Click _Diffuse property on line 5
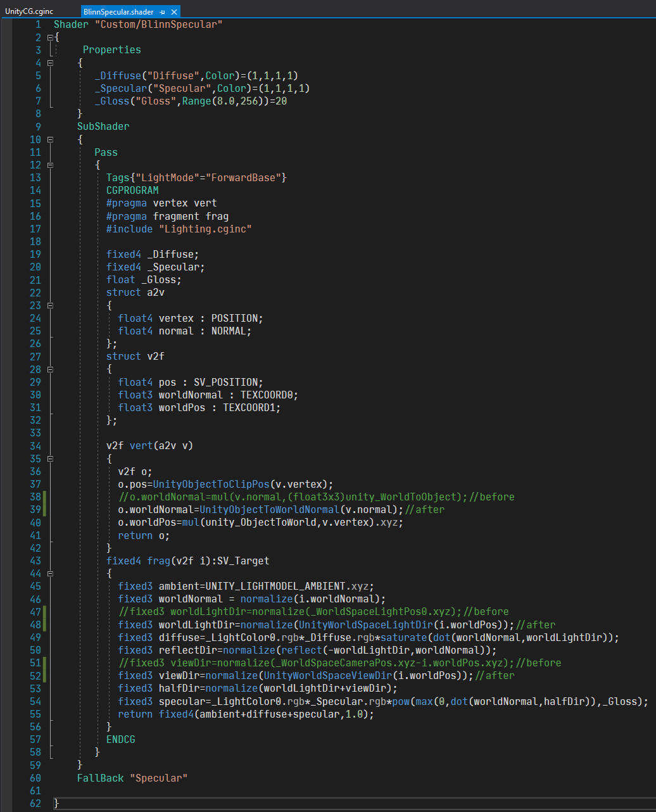656x812 pixels. tap(118, 75)
